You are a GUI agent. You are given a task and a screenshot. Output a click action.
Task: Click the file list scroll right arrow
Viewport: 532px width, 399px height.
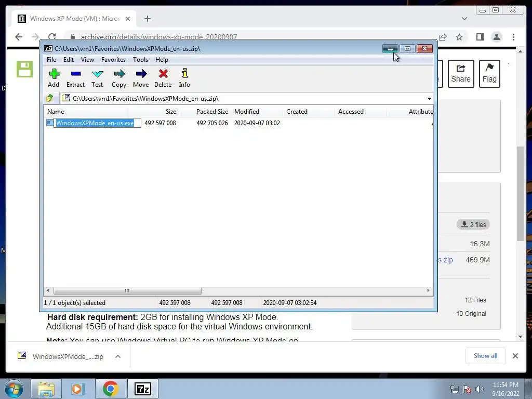(428, 290)
